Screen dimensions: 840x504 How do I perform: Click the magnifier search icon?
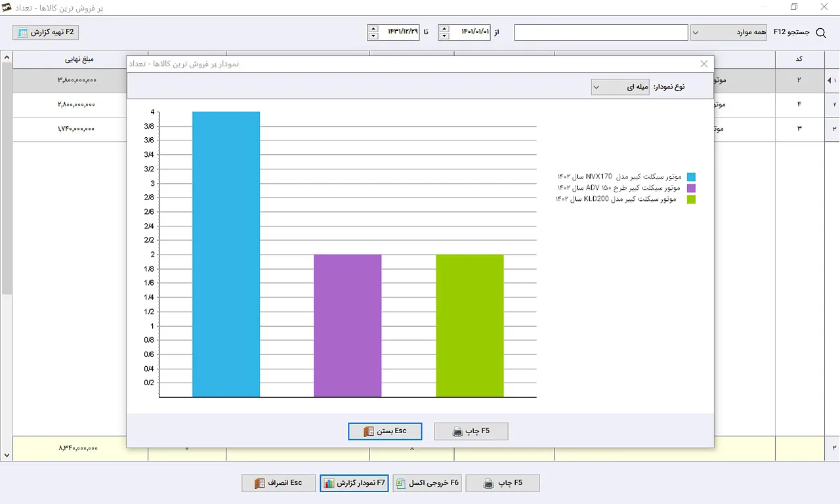[820, 32]
